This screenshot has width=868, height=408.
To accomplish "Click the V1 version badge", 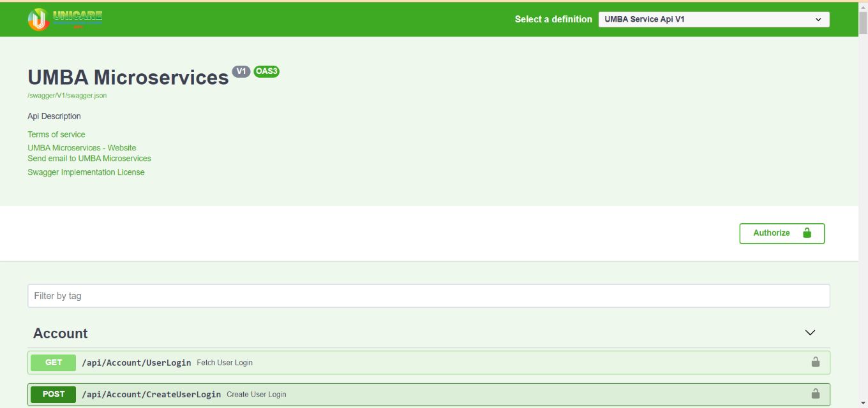I will (x=241, y=71).
